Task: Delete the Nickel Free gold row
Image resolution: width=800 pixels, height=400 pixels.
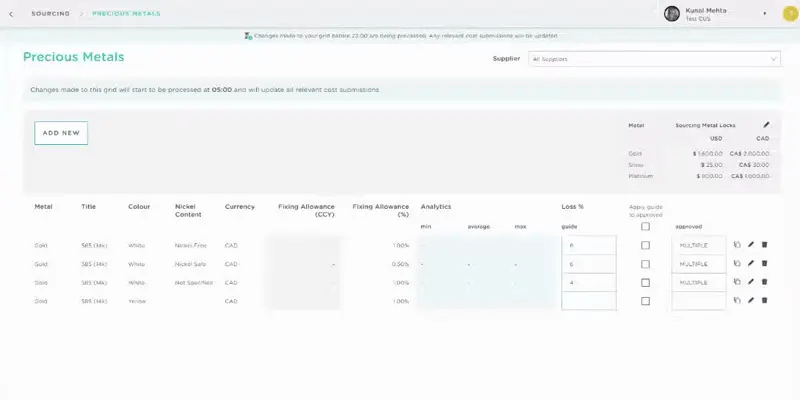Action: click(764, 245)
